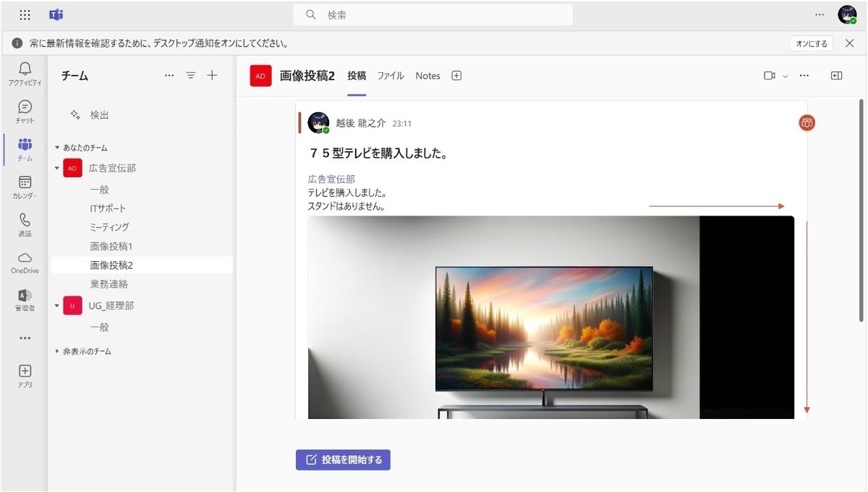Click the 23:11 post timestamp

click(402, 124)
